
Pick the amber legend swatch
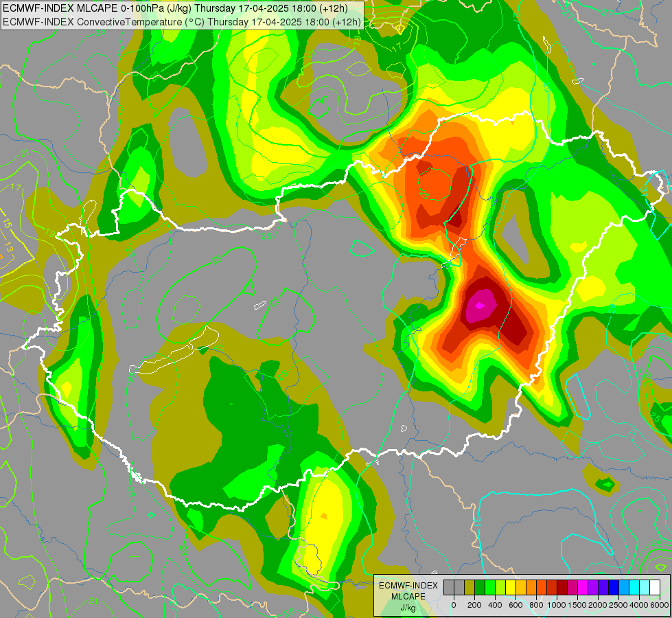tap(521, 587)
